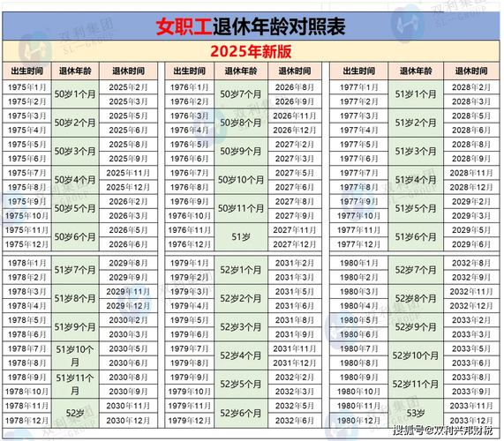Click the 52岁6个月 cell
The height and width of the screenshot is (441, 504).
(241, 413)
